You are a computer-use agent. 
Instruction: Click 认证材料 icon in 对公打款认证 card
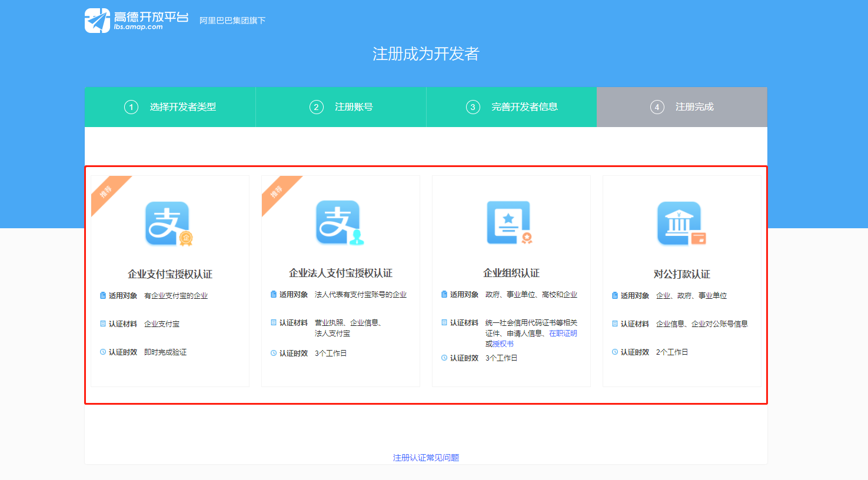tap(615, 324)
